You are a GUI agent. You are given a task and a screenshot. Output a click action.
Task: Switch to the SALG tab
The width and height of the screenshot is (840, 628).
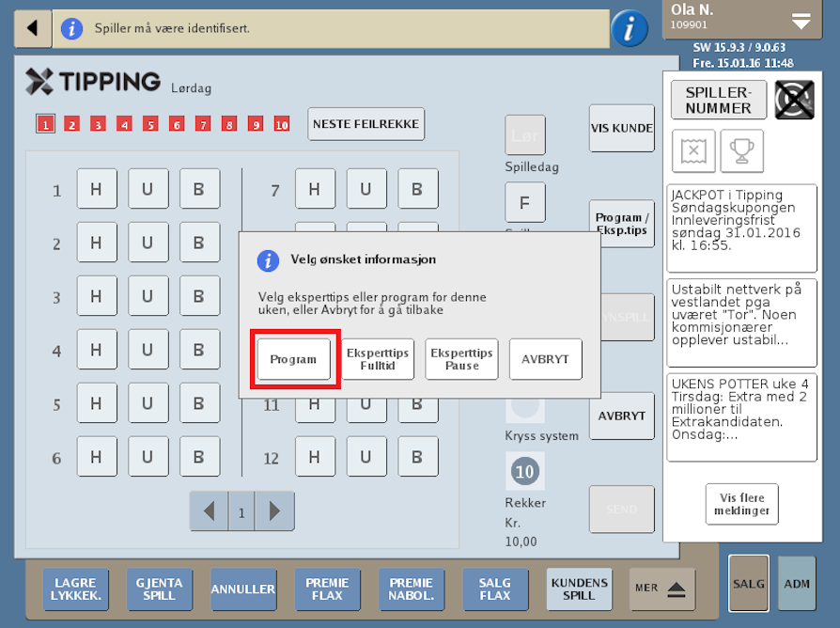[x=749, y=584]
